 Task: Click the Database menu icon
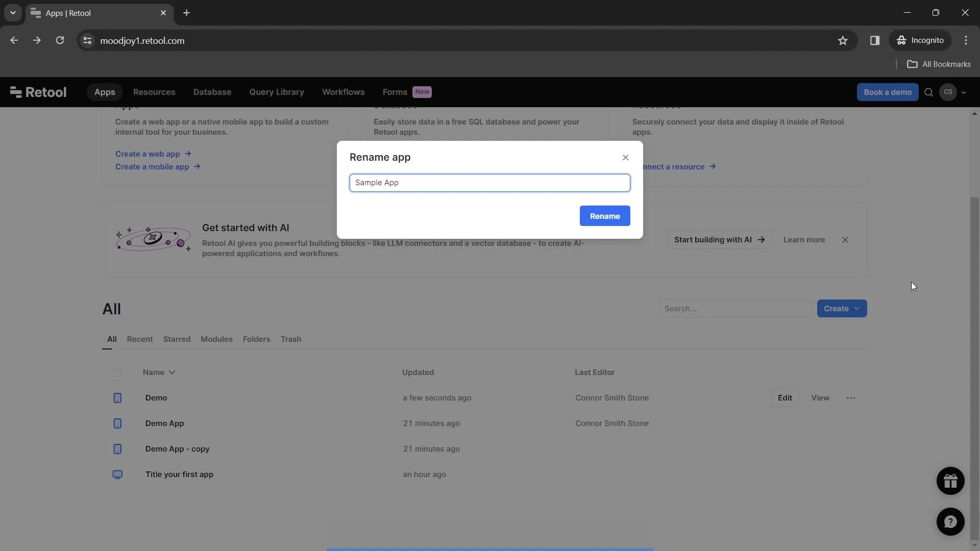pos(212,92)
